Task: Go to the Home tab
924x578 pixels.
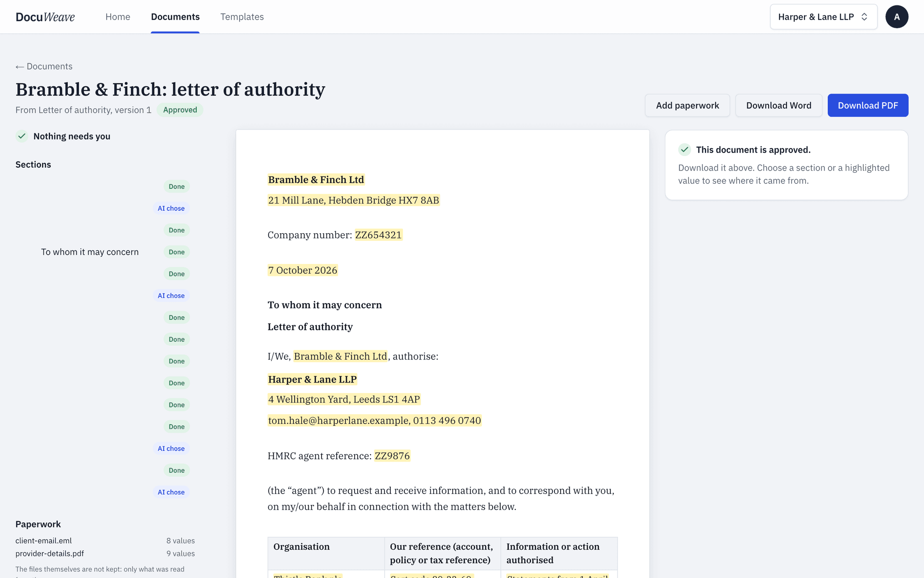Action: click(x=118, y=17)
